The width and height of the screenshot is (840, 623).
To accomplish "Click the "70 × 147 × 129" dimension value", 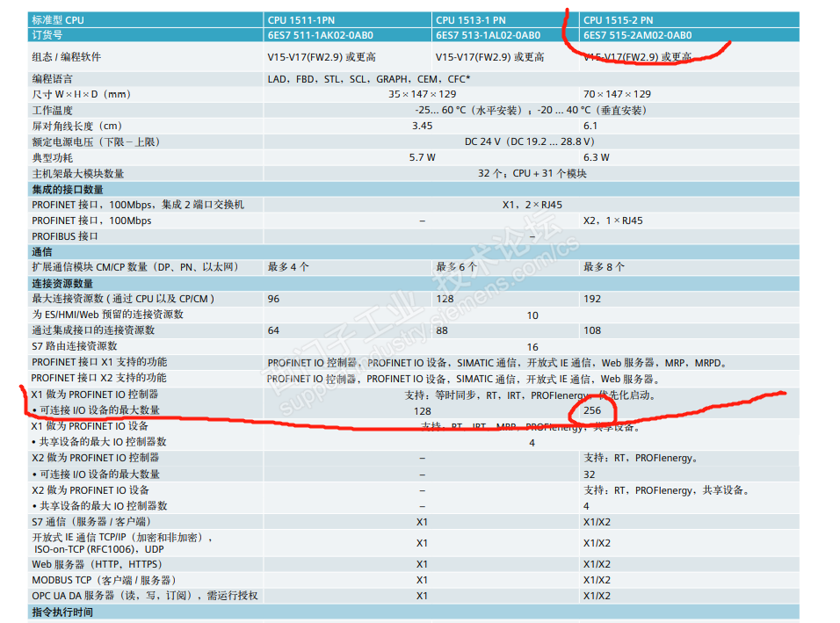I will point(617,94).
